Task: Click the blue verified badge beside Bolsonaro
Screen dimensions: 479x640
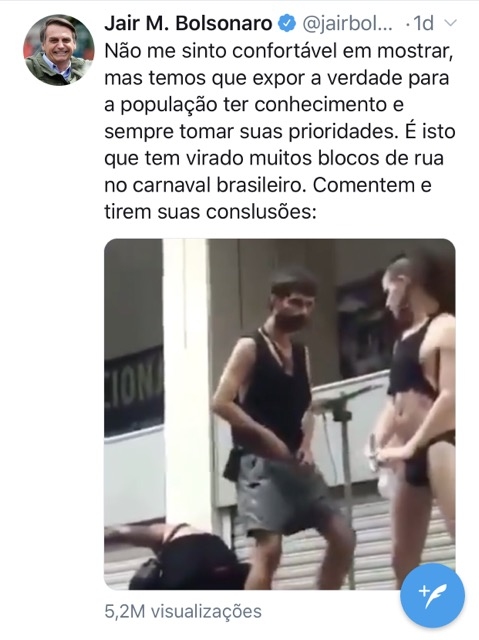Action: coord(287,24)
